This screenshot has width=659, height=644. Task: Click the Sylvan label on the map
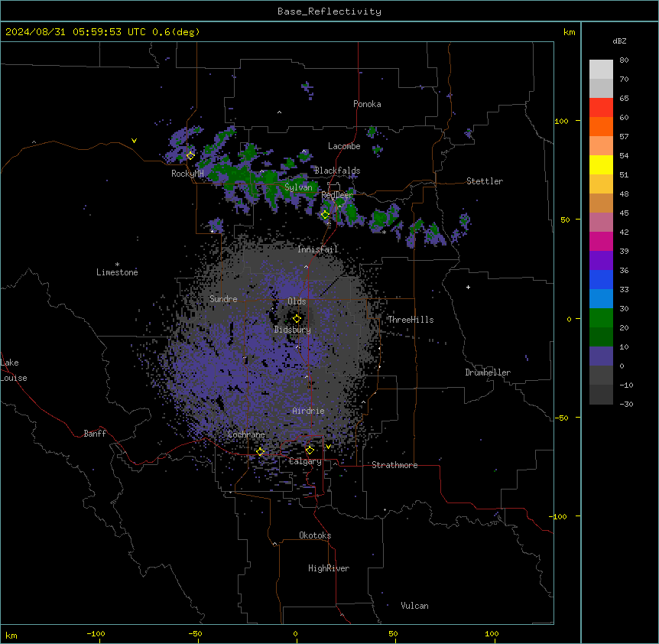pos(298,187)
